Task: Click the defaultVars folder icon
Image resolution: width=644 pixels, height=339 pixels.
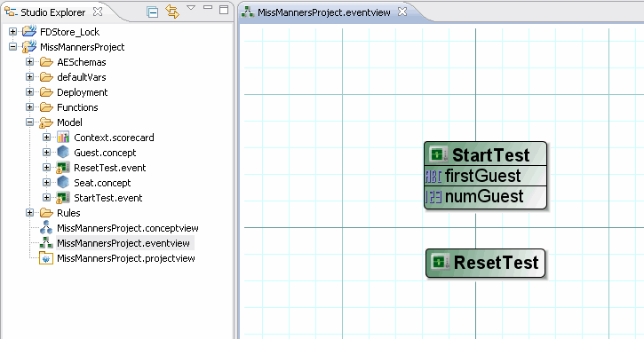Action: (46, 77)
